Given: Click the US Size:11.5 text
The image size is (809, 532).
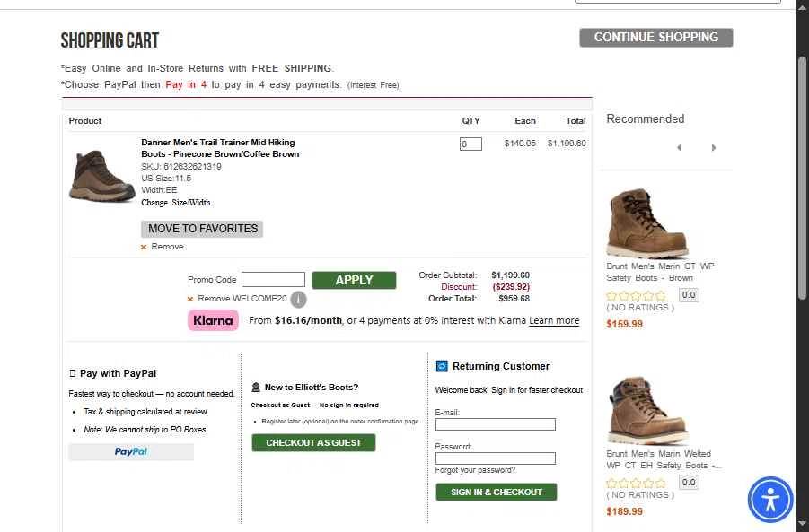Looking at the screenshot, I should (166, 179).
